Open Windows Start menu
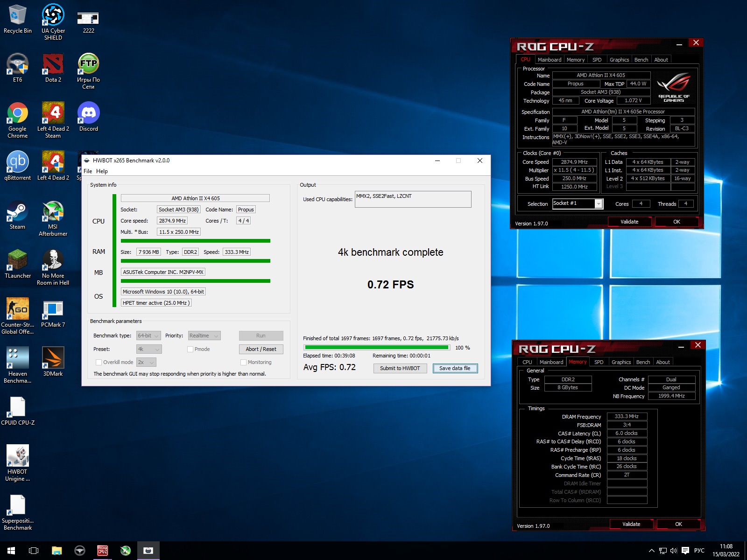 point(11,551)
